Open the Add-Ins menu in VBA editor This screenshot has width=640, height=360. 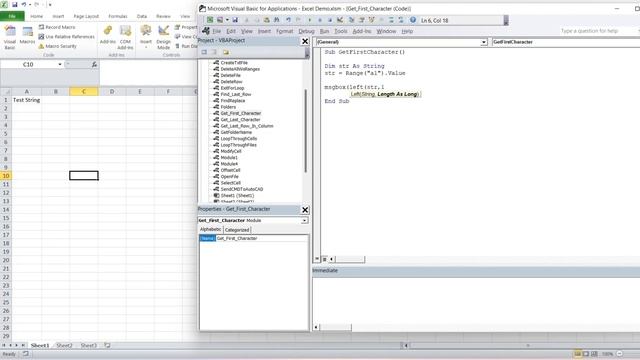coord(362,31)
